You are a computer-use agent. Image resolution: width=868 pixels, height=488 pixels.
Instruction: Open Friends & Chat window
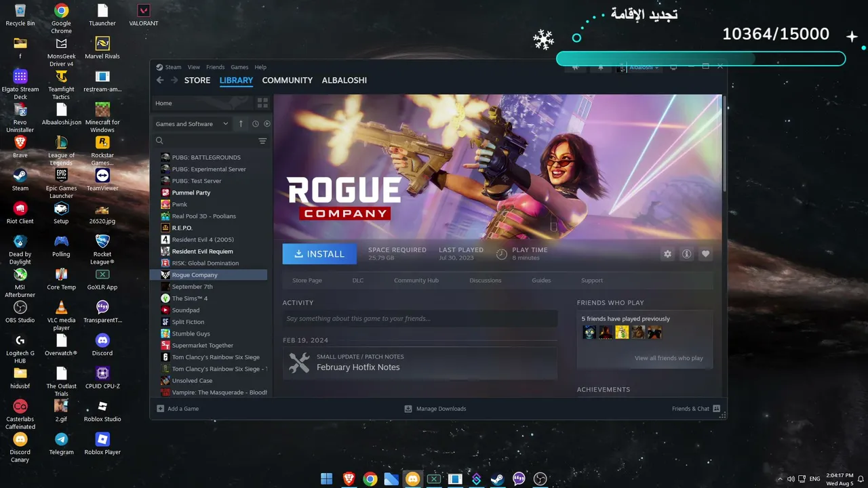(x=696, y=409)
